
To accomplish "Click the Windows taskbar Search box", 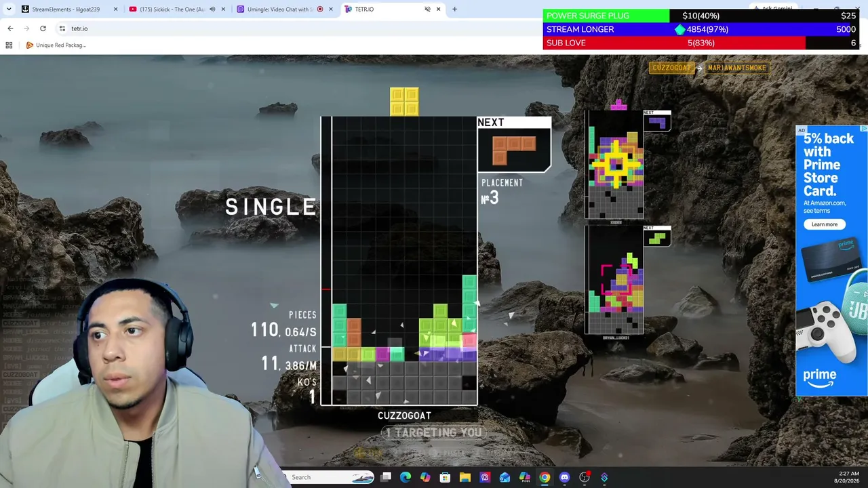I will coord(330,477).
